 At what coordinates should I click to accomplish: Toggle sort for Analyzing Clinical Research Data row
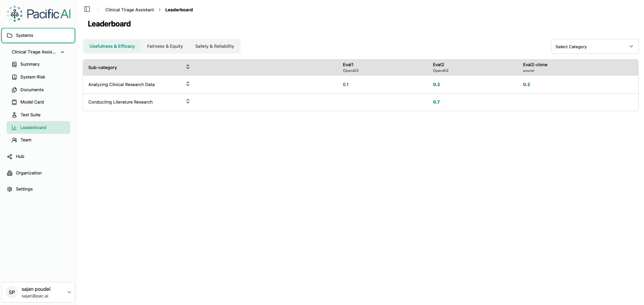pyautogui.click(x=187, y=84)
